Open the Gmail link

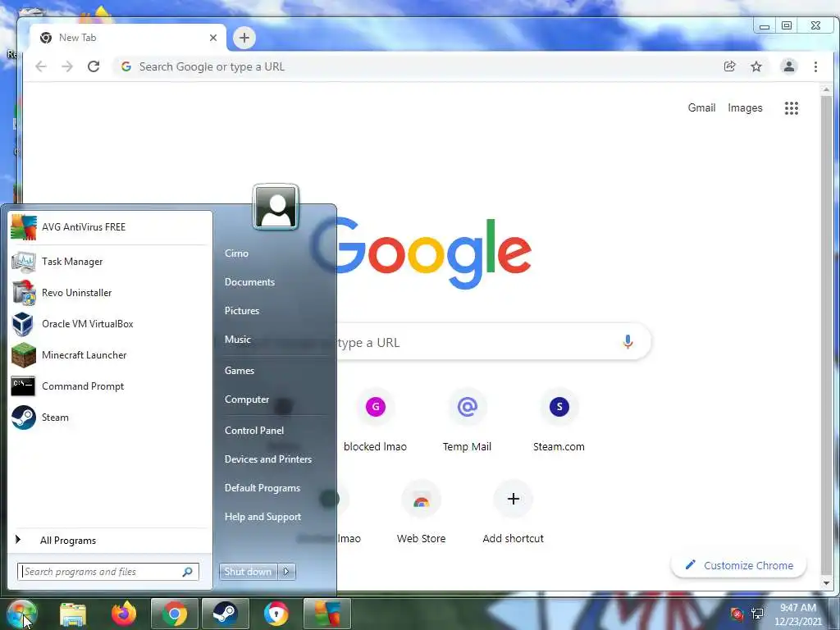701,107
